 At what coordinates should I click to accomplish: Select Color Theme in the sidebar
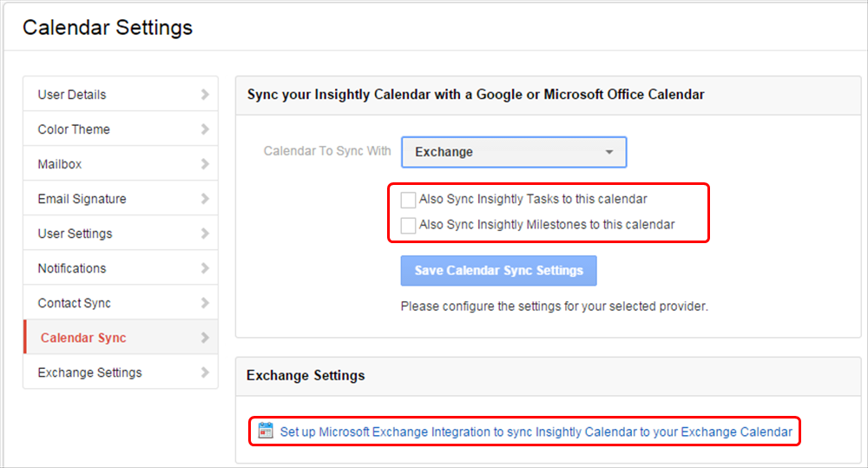coord(121,129)
